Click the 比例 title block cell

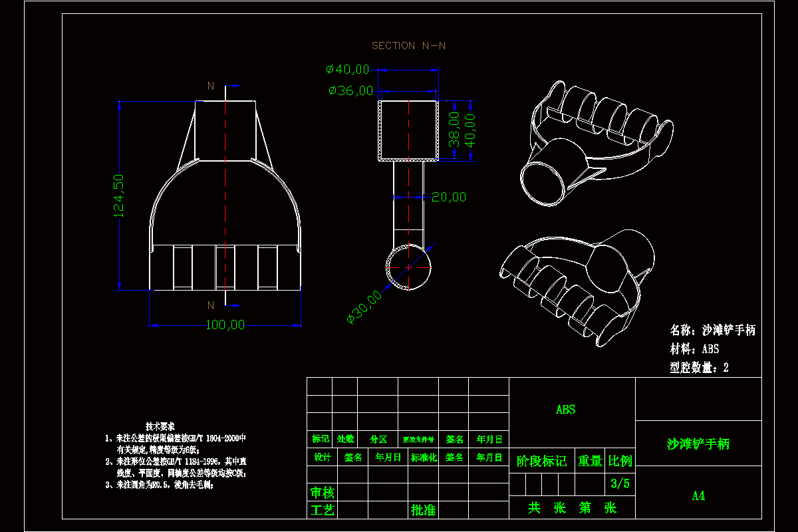[x=620, y=461]
